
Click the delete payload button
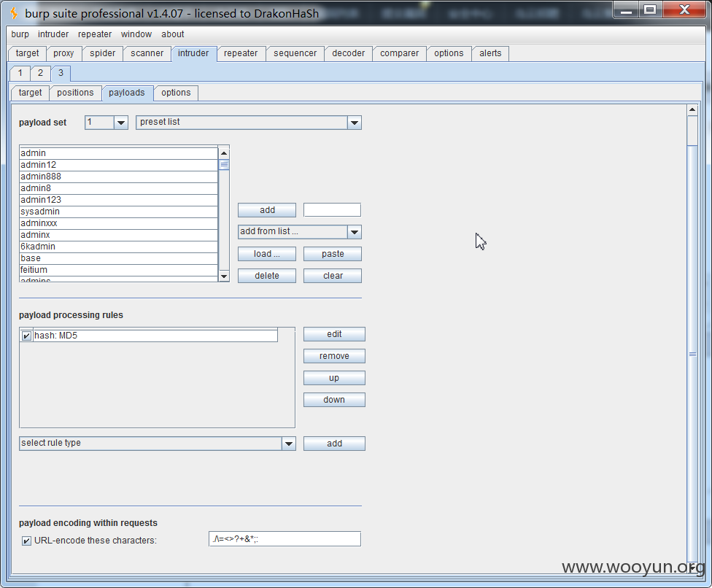click(x=267, y=276)
